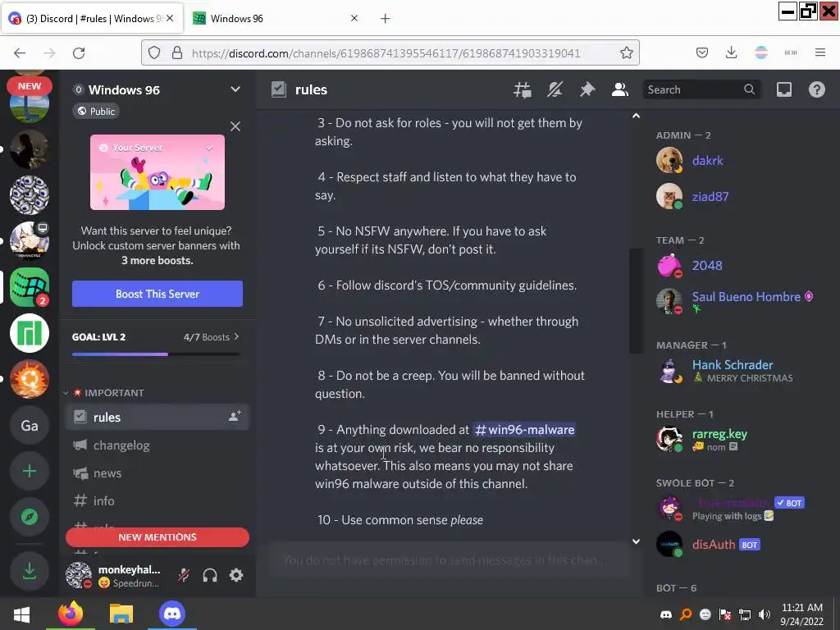Screen dimensions: 840x630
Task: Save to Pocket icon in toolbar
Action: pyautogui.click(x=702, y=52)
